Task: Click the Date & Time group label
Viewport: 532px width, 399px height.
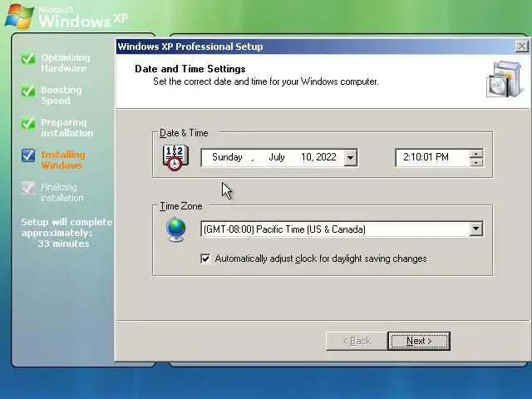Action: tap(184, 133)
